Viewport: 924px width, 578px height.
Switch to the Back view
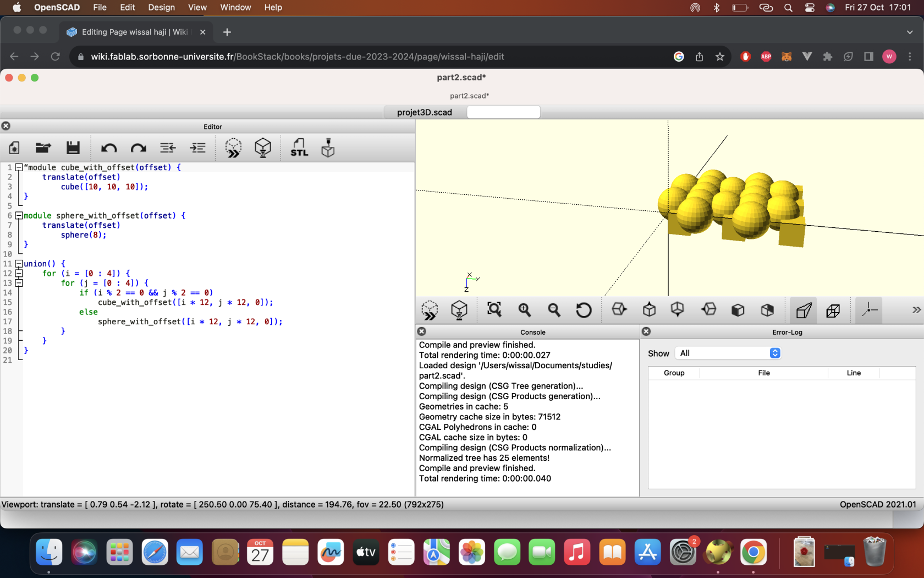[x=767, y=310]
